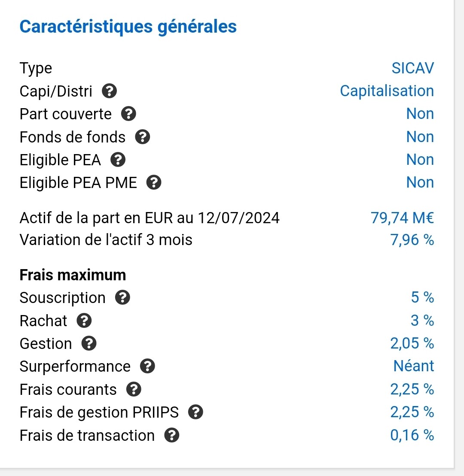
Task: Select the Capitalisation value
Action: [x=387, y=91]
